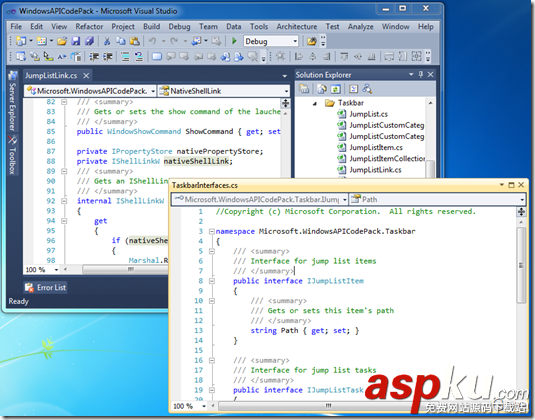Click the vertical scrollbar in TaskbarInterfaces editor
Viewport: 535px width, 420px height.
point(521,265)
